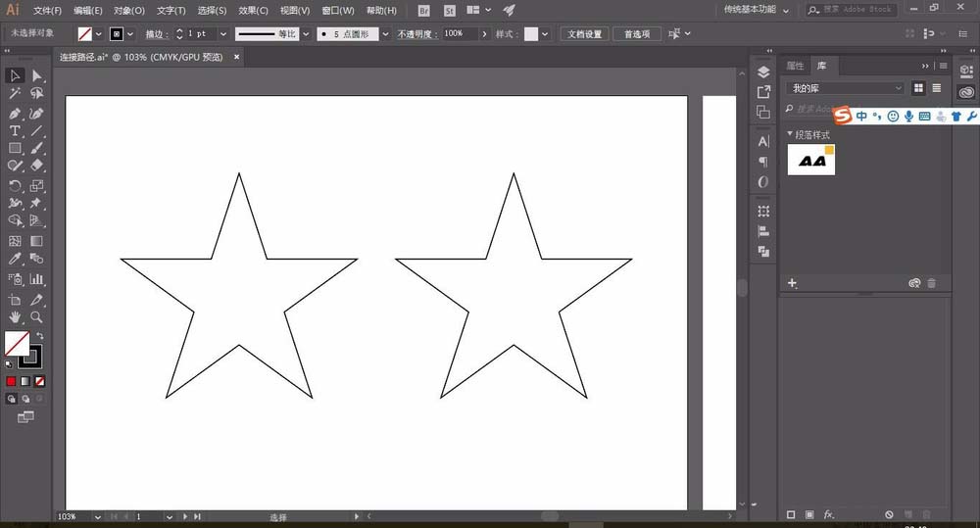The width and height of the screenshot is (980, 528).
Task: Open stroke weight dropdown
Action: tap(223, 34)
